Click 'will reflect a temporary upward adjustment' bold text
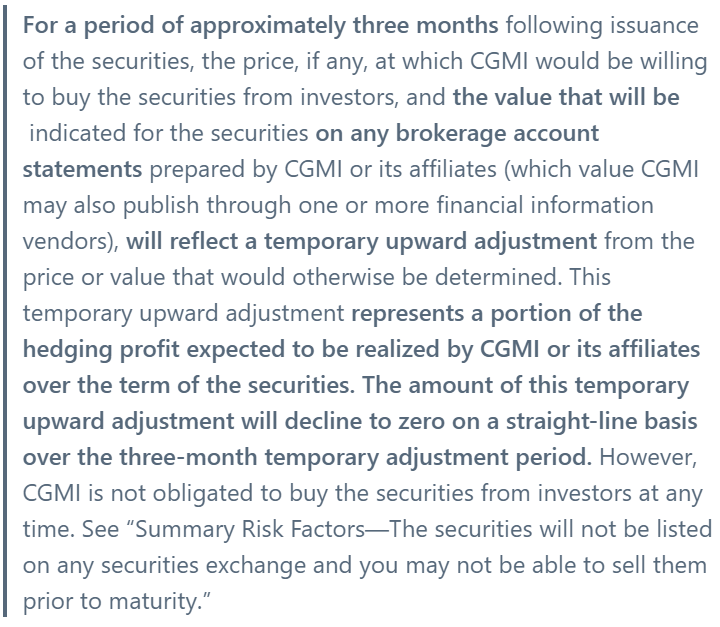Screen dimensions: 720x627 pos(361,242)
